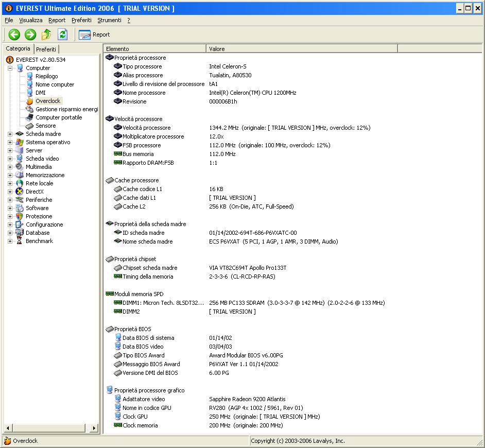The image size is (485, 448).
Task: Select the Server icon in the tree
Action: click(x=20, y=150)
